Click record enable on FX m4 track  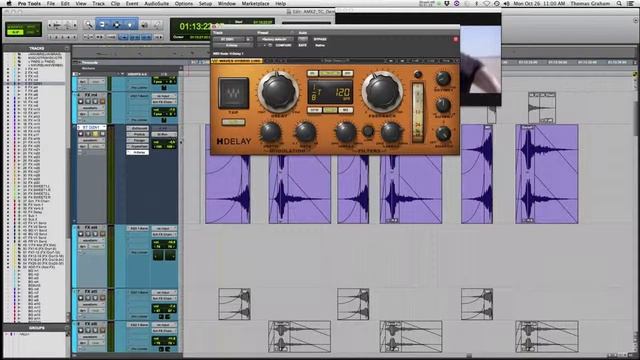tap(80, 101)
